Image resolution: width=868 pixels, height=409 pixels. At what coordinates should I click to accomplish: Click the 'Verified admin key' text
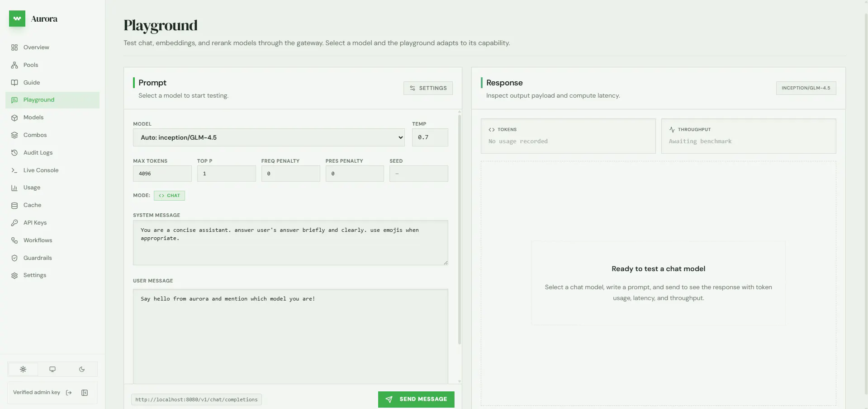(37, 393)
